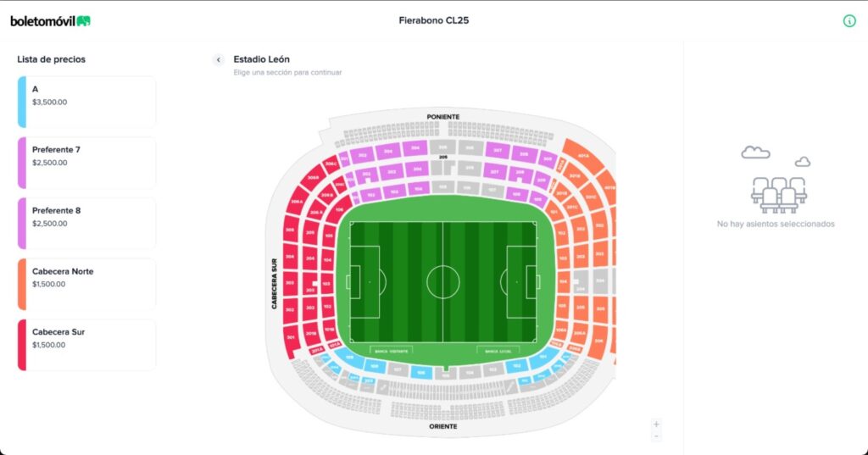Select blue section 106 near Oriente
The image size is (868, 455).
point(420,372)
